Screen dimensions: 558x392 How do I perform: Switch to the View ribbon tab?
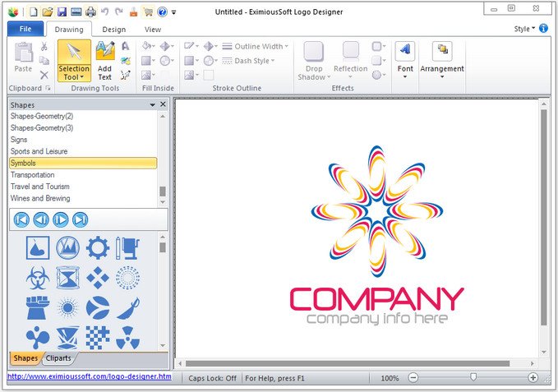153,30
